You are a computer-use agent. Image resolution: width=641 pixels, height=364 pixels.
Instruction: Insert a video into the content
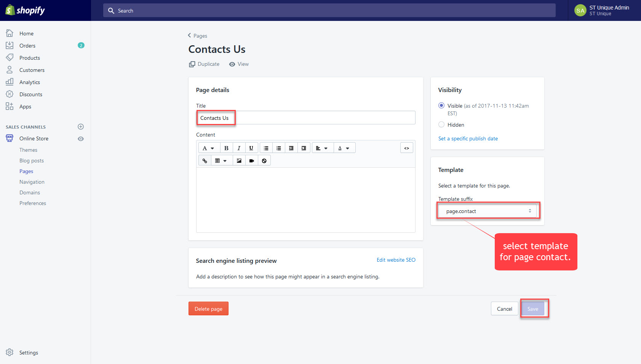[252, 161]
